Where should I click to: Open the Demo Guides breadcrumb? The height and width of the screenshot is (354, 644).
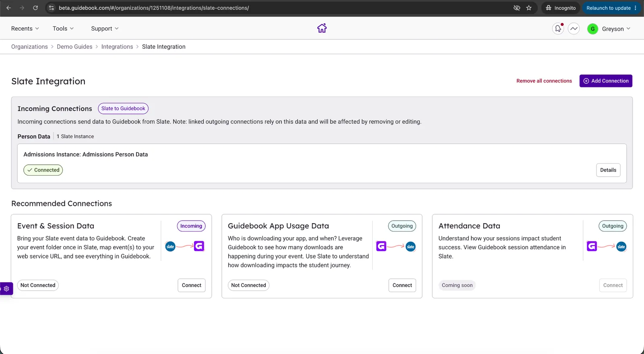[74, 47]
